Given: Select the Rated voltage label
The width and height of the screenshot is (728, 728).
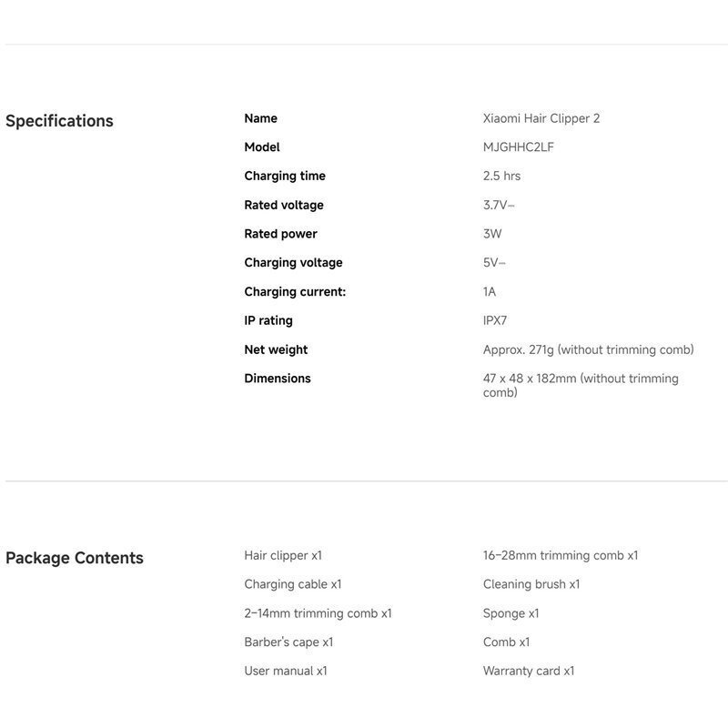Looking at the screenshot, I should (283, 206).
